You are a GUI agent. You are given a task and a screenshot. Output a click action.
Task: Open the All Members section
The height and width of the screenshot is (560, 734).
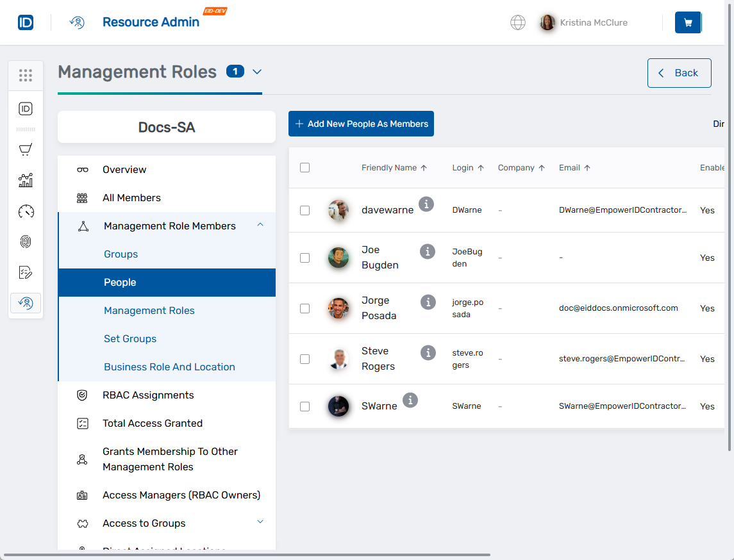coord(133,197)
